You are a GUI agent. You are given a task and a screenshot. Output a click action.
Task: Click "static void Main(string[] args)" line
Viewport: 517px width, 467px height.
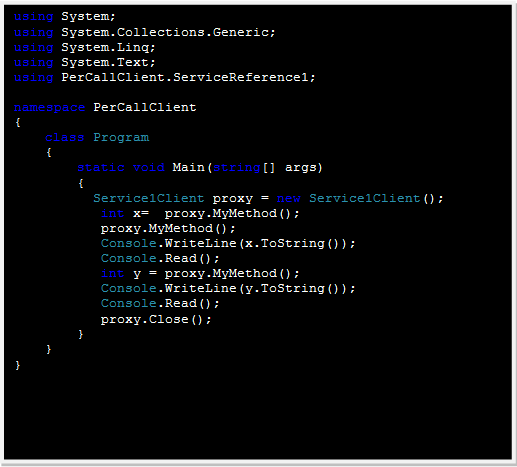200,167
